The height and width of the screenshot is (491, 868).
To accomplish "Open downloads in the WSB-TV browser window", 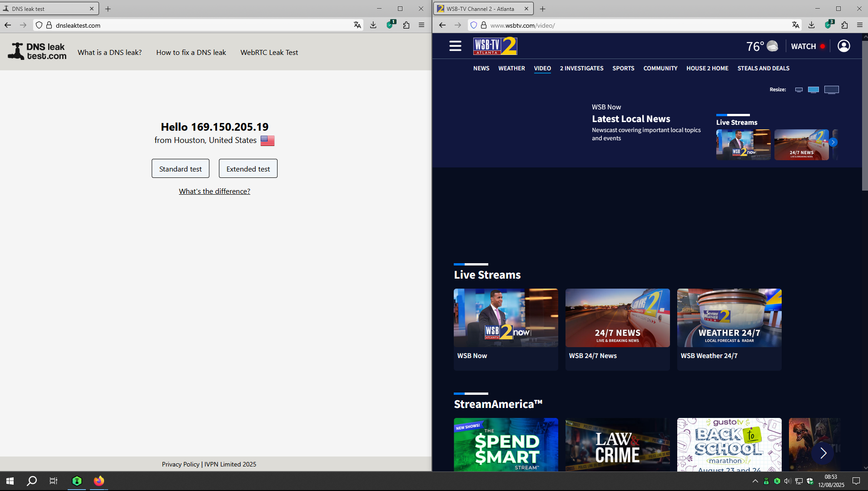I will click(x=812, y=25).
